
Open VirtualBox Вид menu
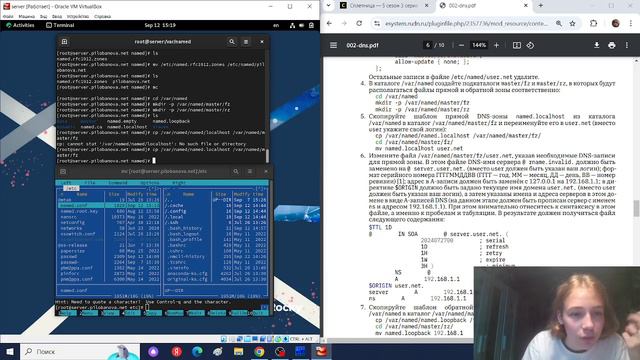click(44, 16)
